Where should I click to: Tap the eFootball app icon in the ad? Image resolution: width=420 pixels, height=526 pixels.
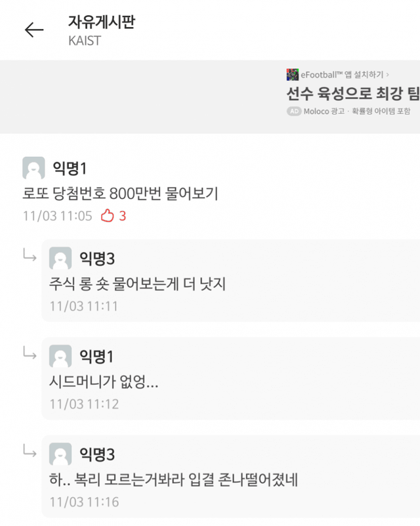[293, 75]
